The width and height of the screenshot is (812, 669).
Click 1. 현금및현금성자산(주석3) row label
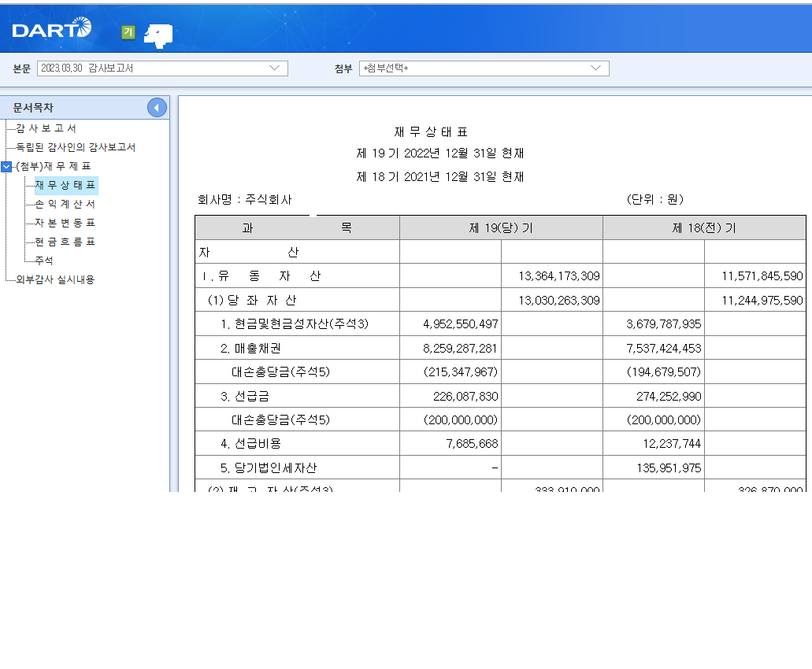pyautogui.click(x=295, y=324)
